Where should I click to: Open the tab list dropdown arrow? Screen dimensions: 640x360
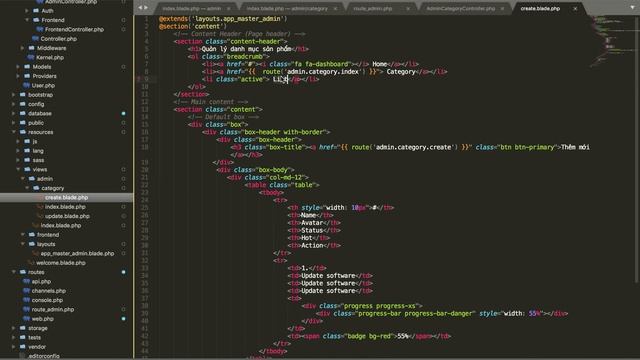pyautogui.click(x=632, y=8)
